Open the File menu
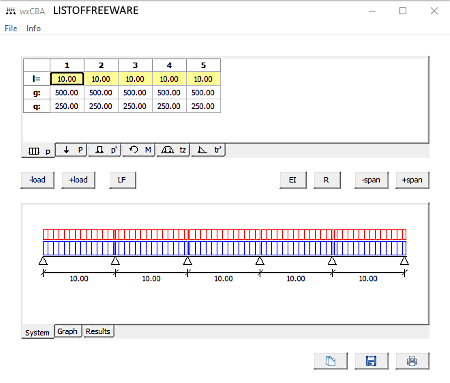 tap(11, 28)
